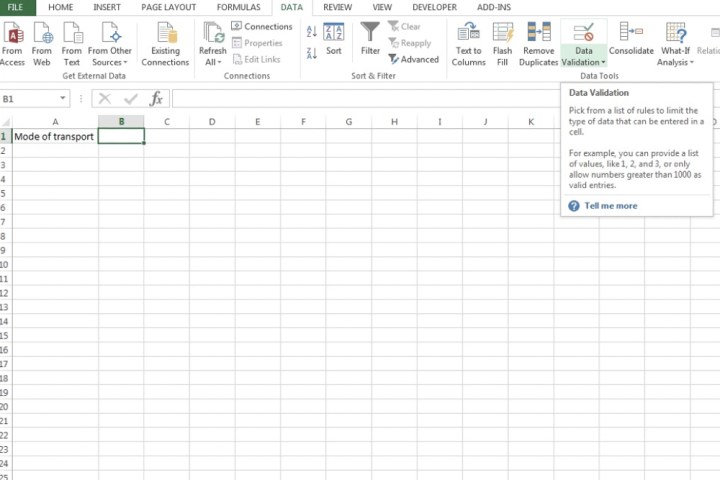
Task: Expand the Name Box dropdown arrow
Action: tap(63, 99)
